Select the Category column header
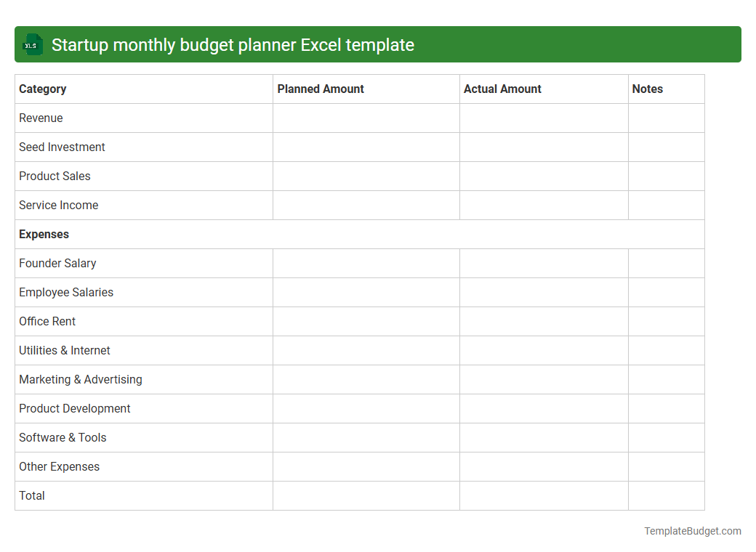 click(42, 89)
